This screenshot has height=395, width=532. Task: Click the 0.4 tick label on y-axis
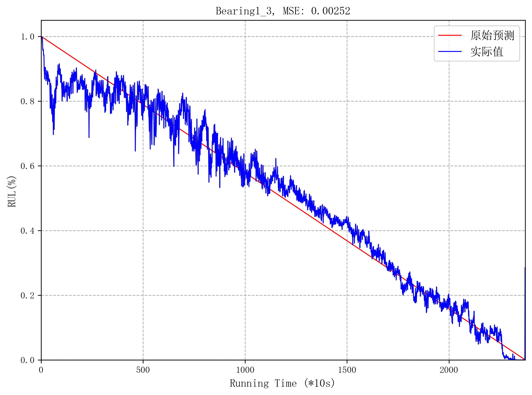click(x=27, y=231)
